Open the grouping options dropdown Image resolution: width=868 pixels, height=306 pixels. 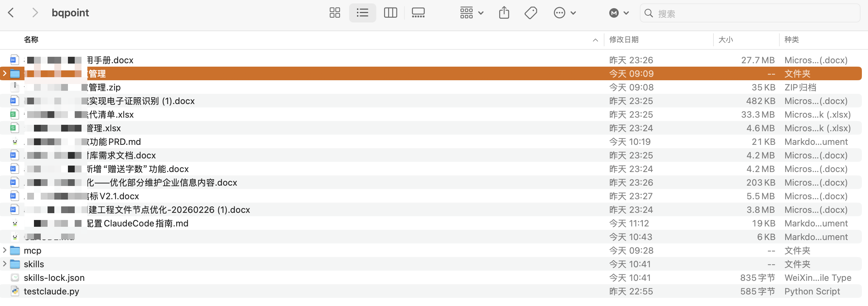pyautogui.click(x=471, y=13)
